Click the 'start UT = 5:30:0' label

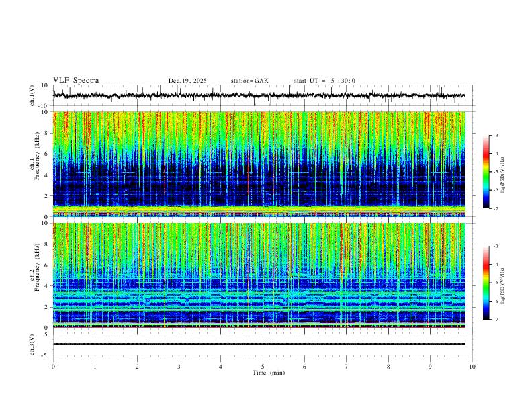click(x=324, y=81)
